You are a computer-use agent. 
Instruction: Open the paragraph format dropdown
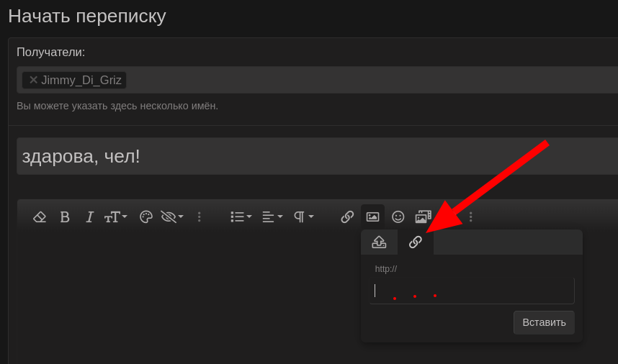[x=304, y=217]
